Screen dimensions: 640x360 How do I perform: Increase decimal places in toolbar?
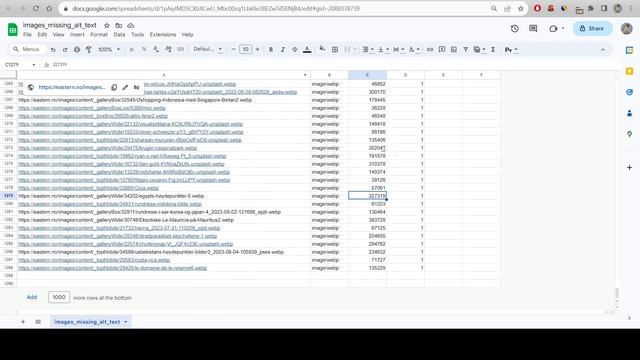click(x=168, y=49)
